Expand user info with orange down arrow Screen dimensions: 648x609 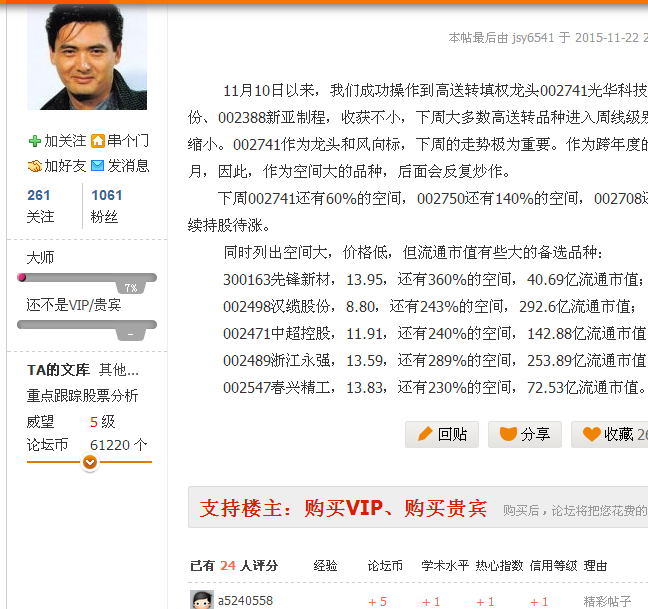point(90,462)
